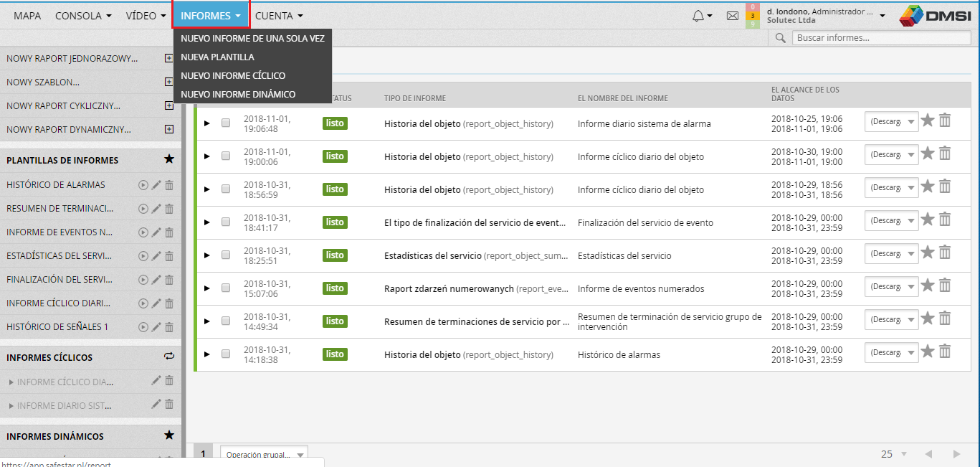Open the CUENTA menu
The image size is (980, 467).
pos(279,16)
